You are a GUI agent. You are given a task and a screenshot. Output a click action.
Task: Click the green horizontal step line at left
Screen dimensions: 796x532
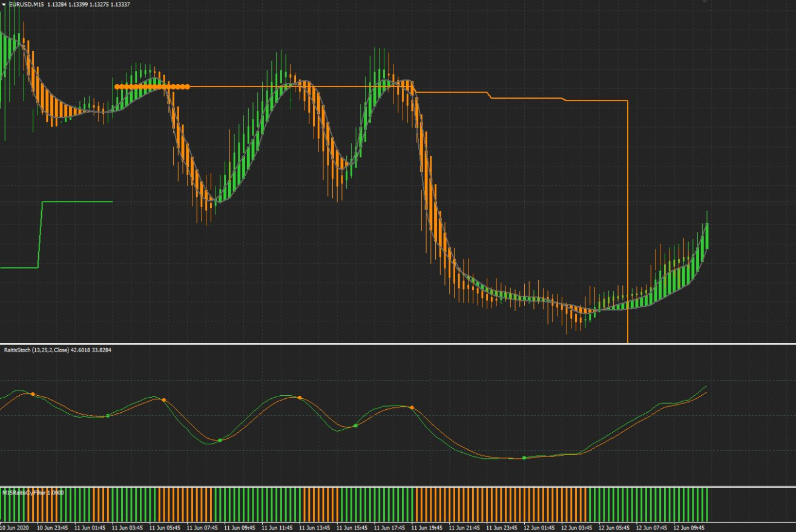point(77,202)
